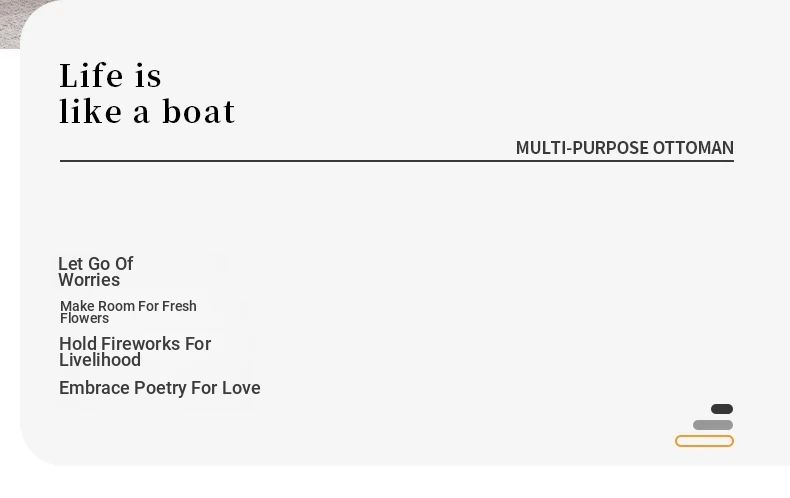Image resolution: width=790 pixels, height=498 pixels.
Task: Click the word "boat" in the headline
Action: [199, 111]
